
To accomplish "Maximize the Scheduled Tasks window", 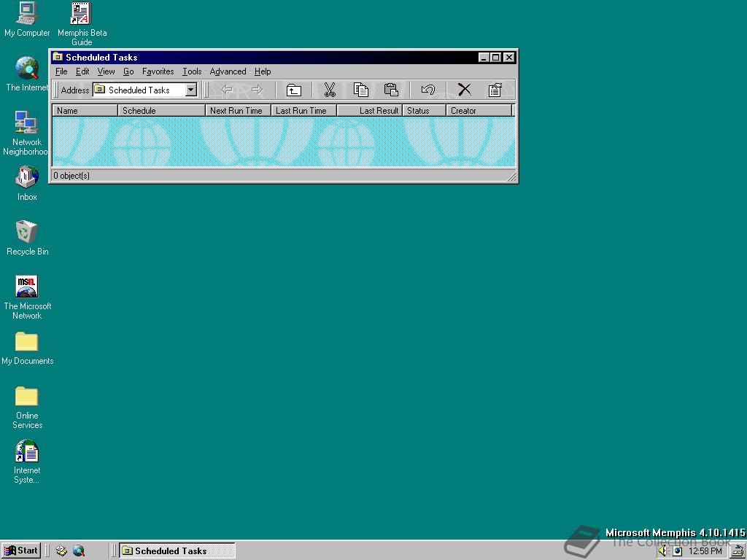I will coord(495,57).
